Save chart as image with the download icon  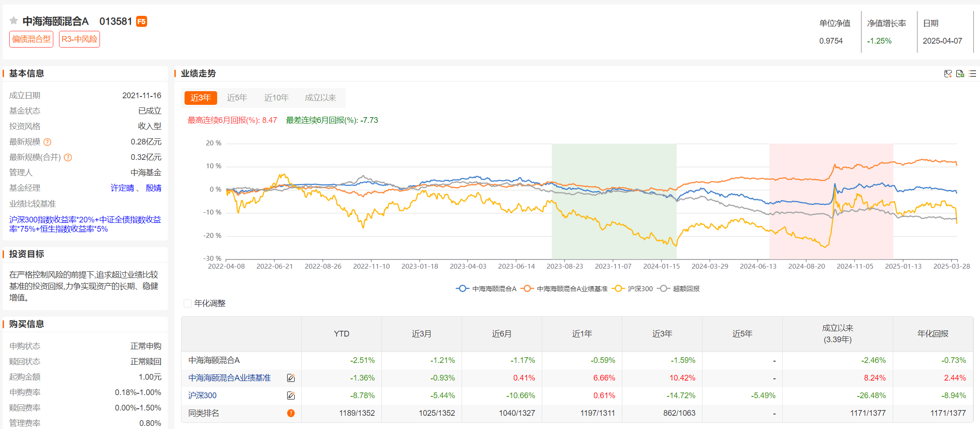[948, 74]
